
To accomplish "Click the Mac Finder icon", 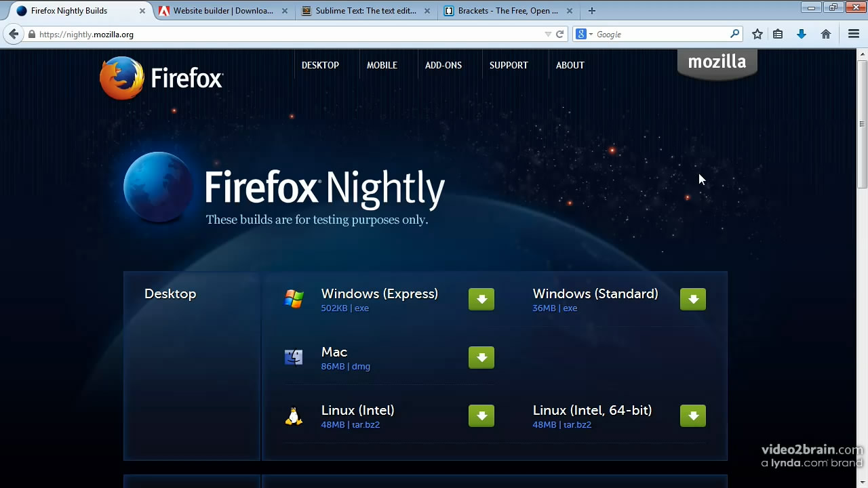I will pyautogui.click(x=294, y=357).
